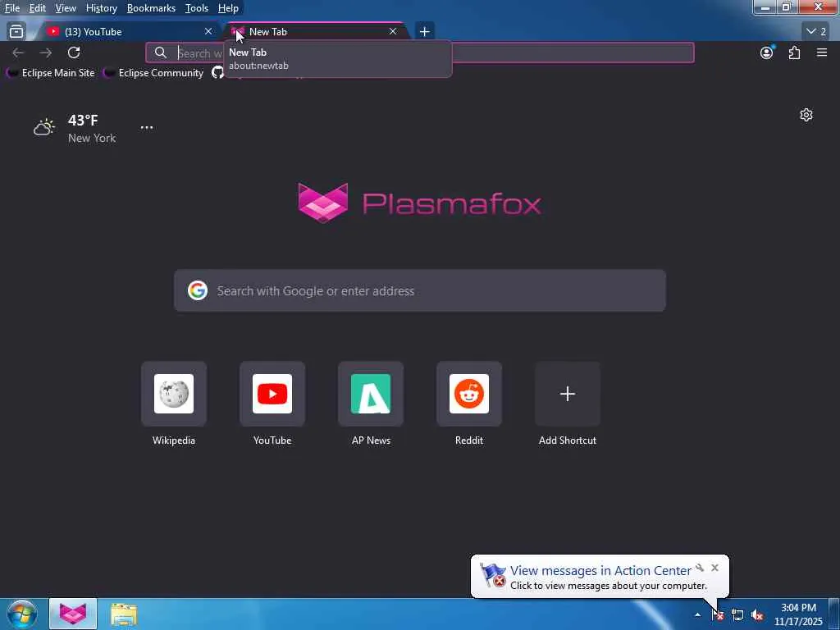Open the Eclipse Main Site bookmark
This screenshot has height=630, width=840.
pos(51,73)
